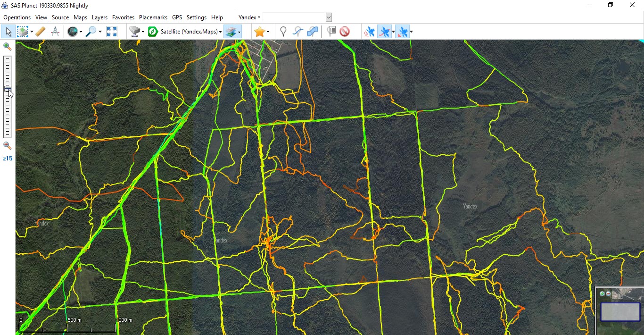
Task: Toggle GPS center map on position
Action: pyautogui.click(x=402, y=32)
